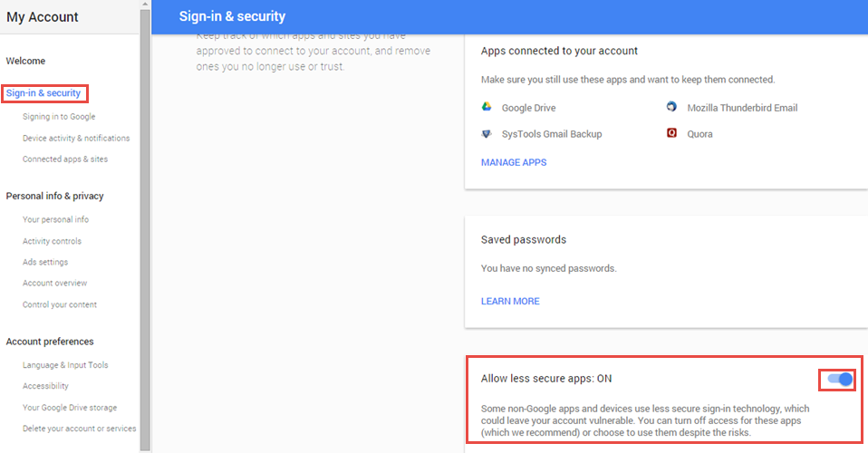Click the sidebar vertical scrollbar

[145, 226]
